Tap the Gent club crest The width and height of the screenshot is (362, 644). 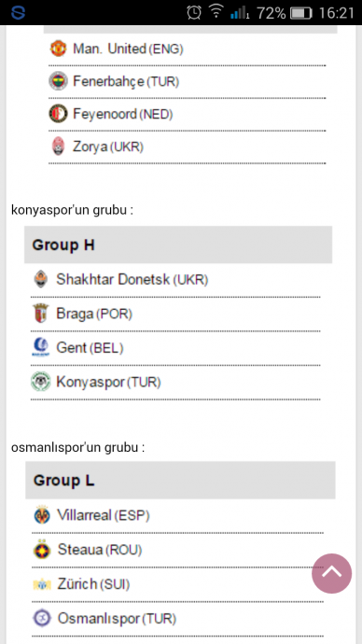pyautogui.click(x=40, y=347)
